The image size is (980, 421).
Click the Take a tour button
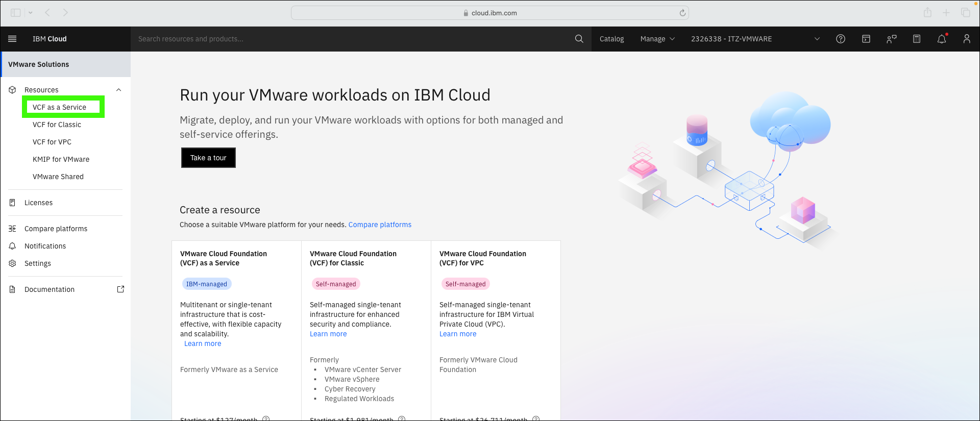click(x=208, y=158)
